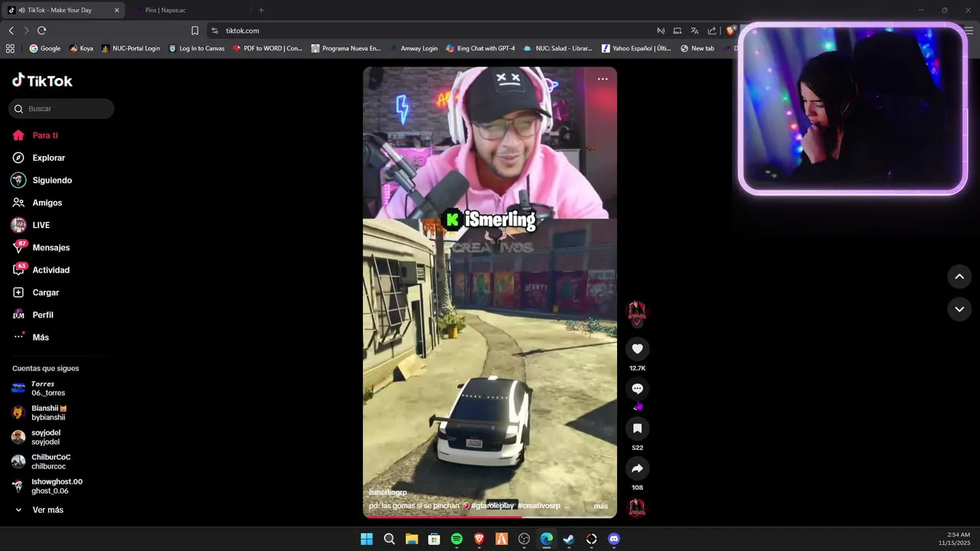
Task: Open Discord from taskbar
Action: click(613, 539)
